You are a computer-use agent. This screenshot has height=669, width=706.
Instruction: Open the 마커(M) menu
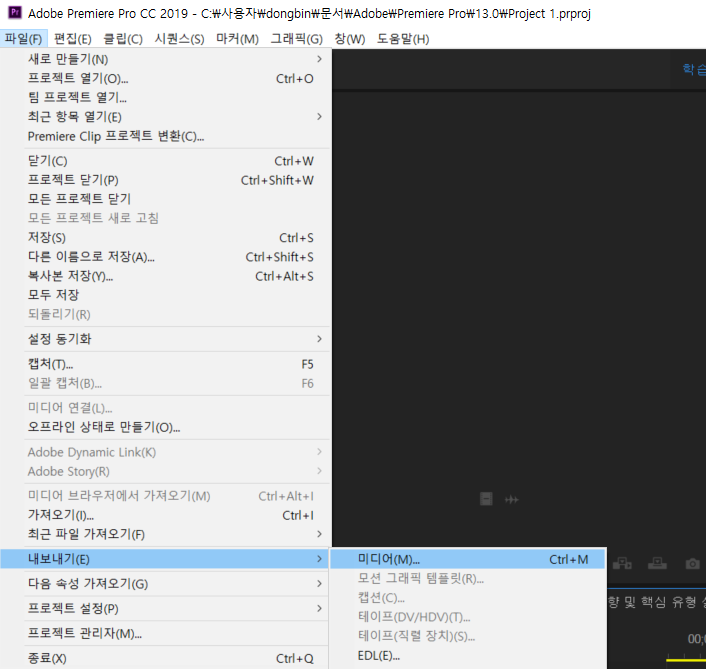point(237,39)
